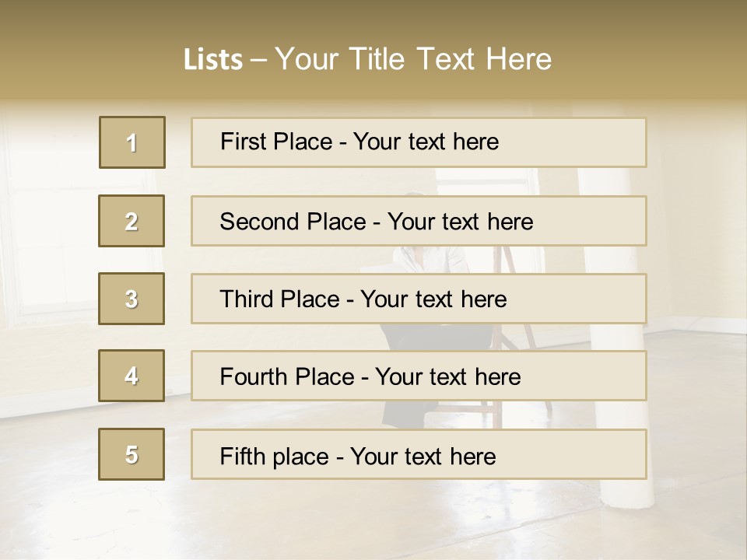This screenshot has height=560, width=747.
Task: Click Your text here in Third Place row
Action: click(433, 299)
